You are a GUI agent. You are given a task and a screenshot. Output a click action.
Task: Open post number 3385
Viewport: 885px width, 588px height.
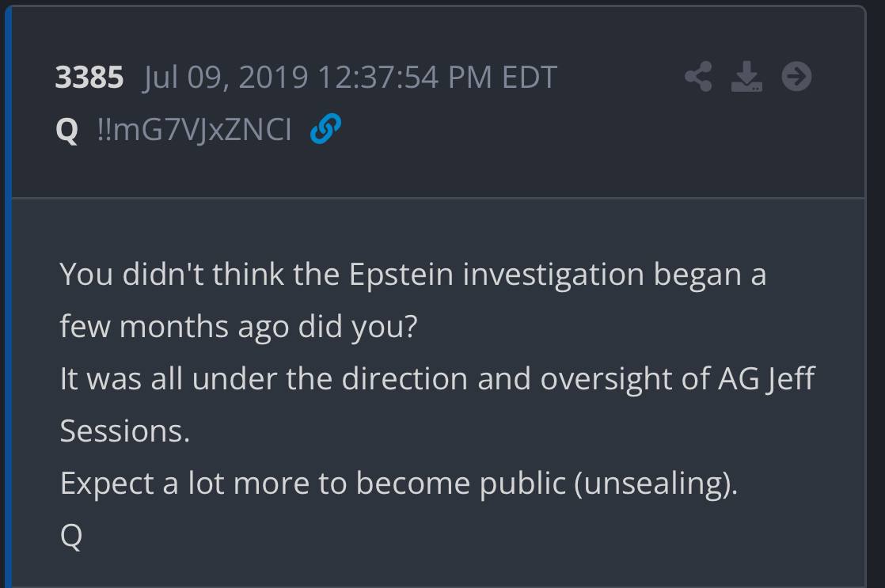pyautogui.click(x=89, y=78)
